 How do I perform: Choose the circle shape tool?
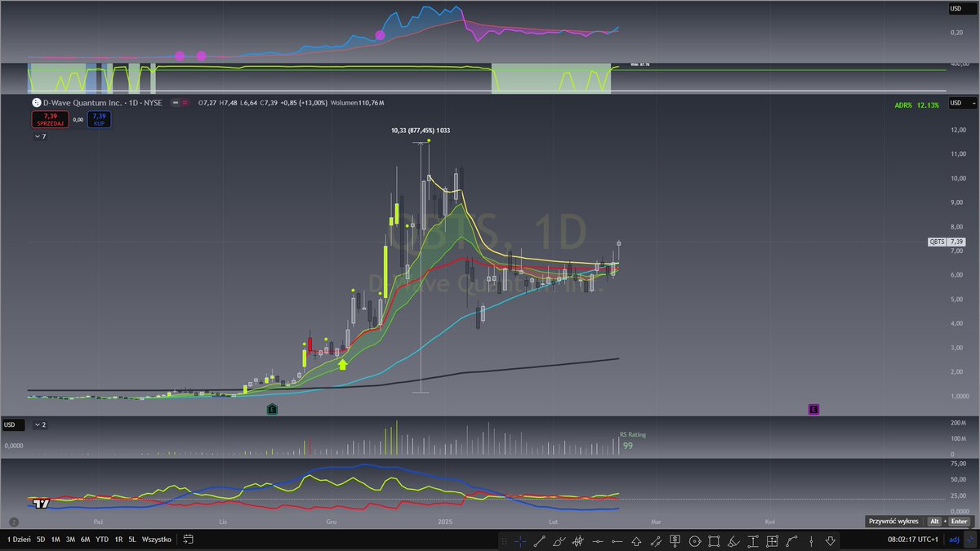tap(695, 541)
